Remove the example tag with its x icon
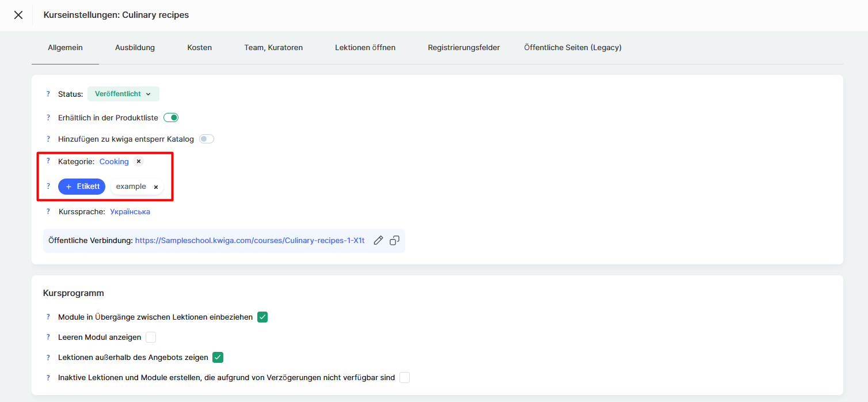Viewport: 868px width, 402px height. click(x=156, y=187)
